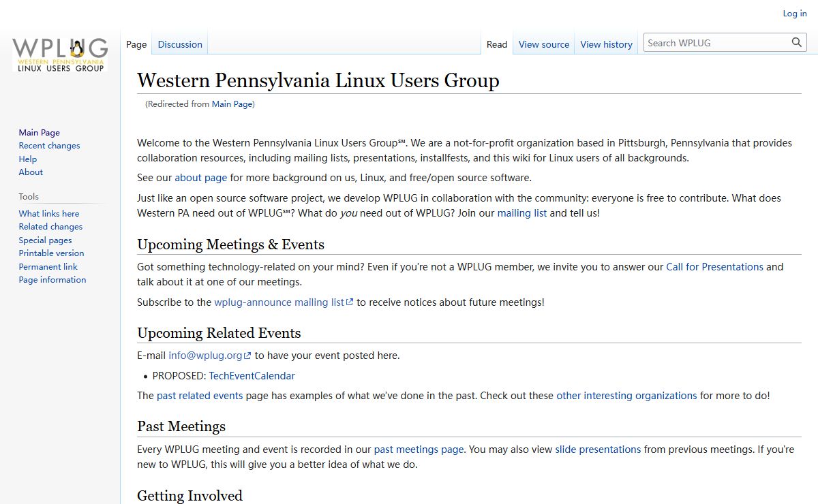
Task: Focus the Search WPLUG input field
Action: [x=716, y=43]
